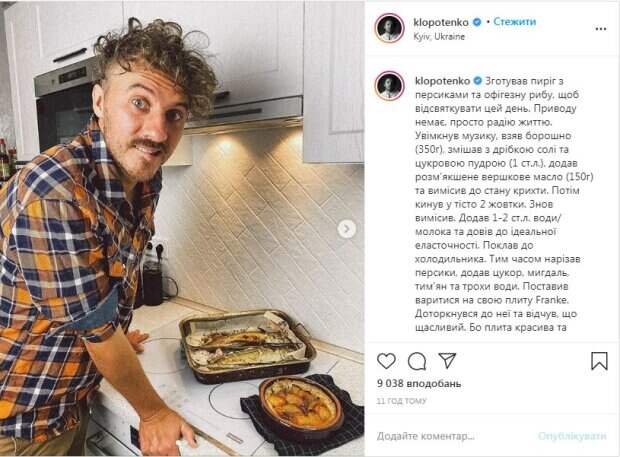Follow the account via Стежити link

(514, 22)
